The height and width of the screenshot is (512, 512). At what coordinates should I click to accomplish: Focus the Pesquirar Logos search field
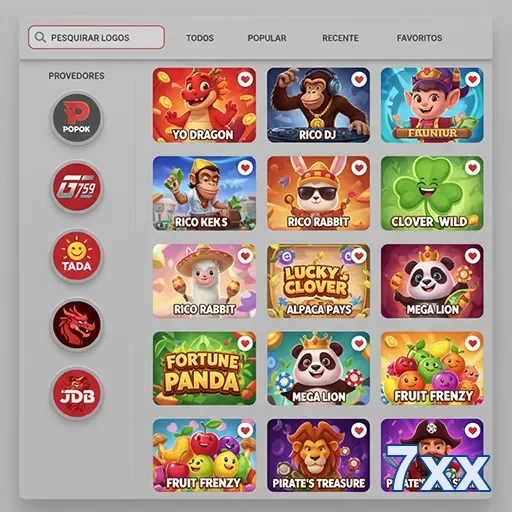coord(96,37)
